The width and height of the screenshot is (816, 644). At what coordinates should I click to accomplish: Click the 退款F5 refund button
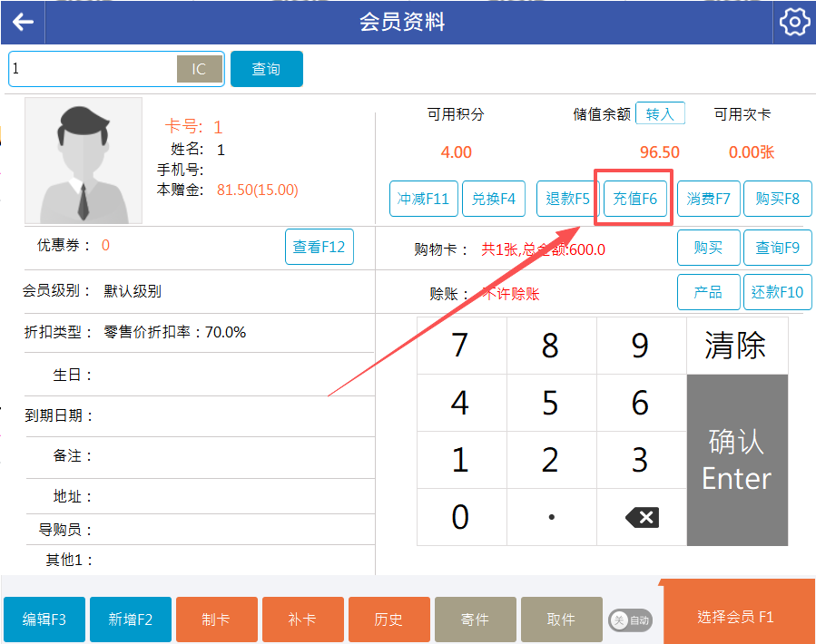(x=568, y=199)
